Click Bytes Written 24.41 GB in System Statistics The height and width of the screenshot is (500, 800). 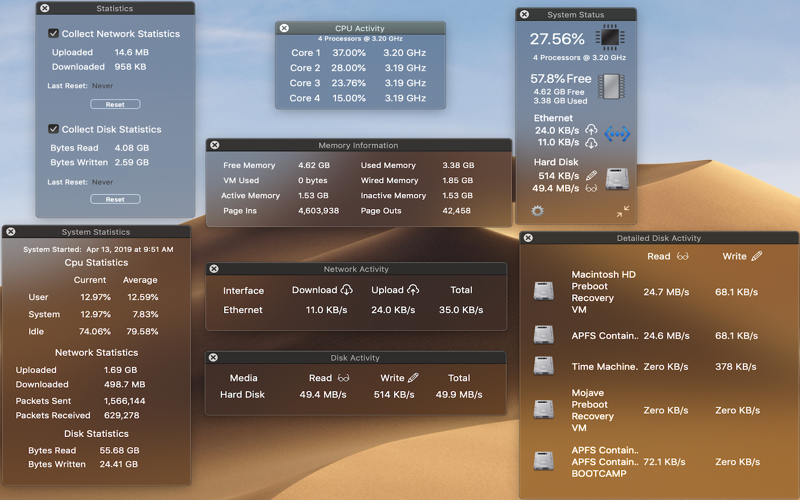click(118, 464)
